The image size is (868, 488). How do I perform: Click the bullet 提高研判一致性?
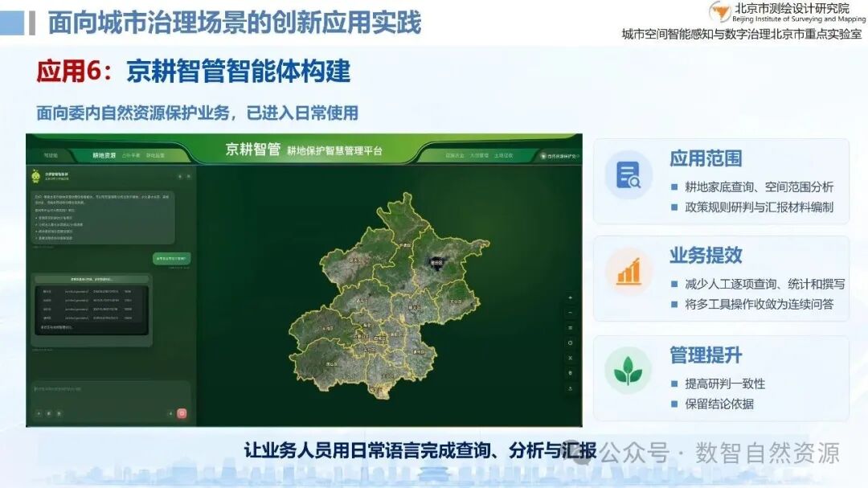725,383
